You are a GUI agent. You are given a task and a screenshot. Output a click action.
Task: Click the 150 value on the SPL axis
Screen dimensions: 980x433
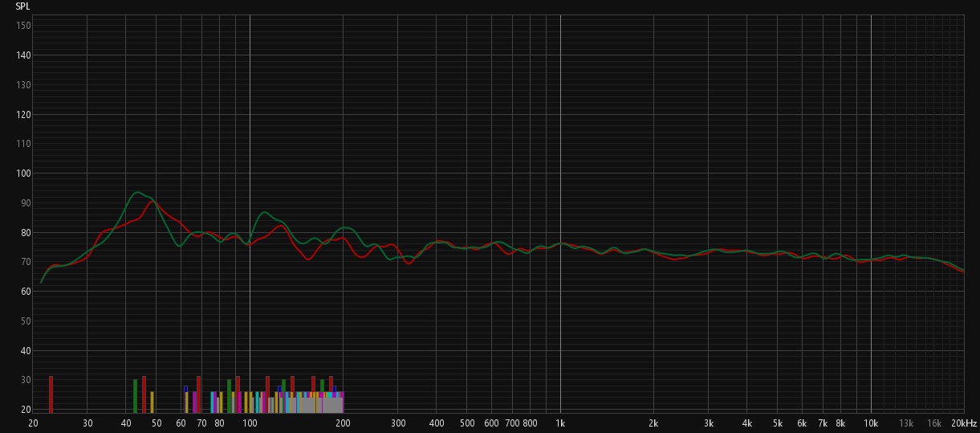pos(24,26)
